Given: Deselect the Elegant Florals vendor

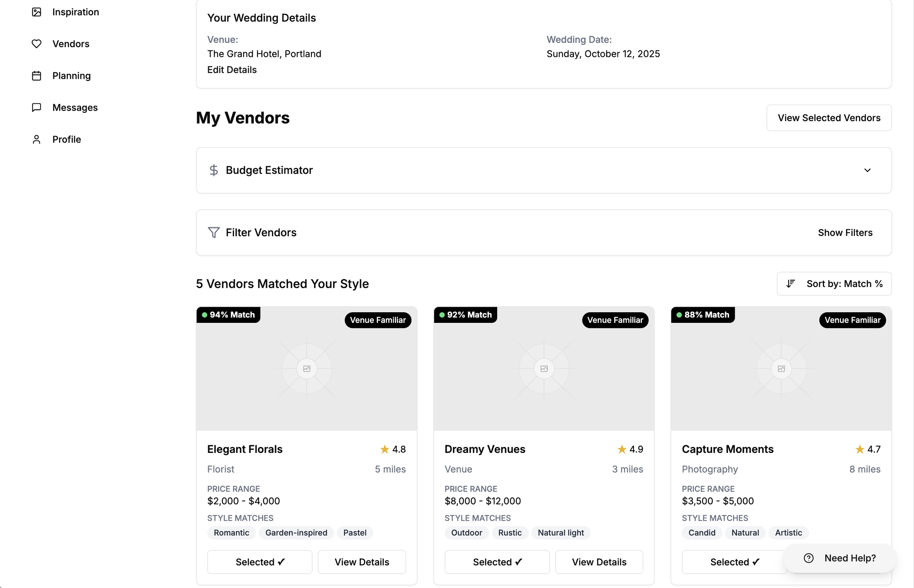Looking at the screenshot, I should coord(260,562).
